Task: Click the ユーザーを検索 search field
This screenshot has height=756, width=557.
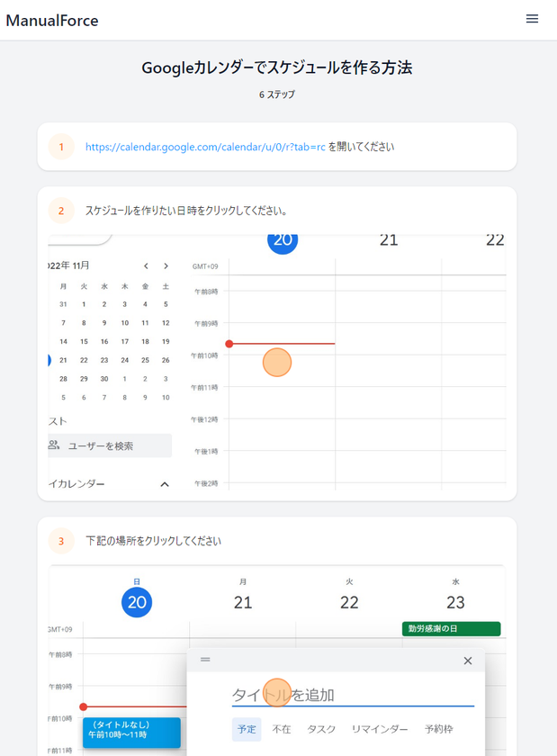Action: tap(110, 445)
